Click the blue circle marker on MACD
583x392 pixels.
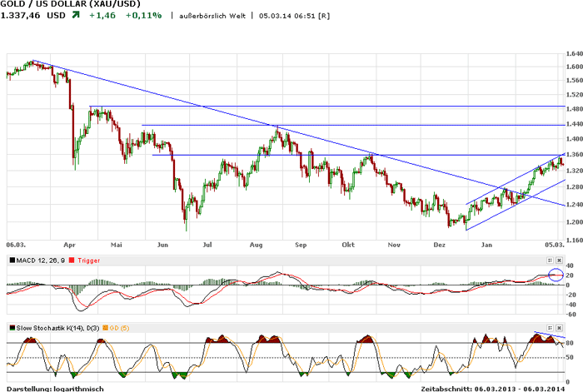coord(556,298)
